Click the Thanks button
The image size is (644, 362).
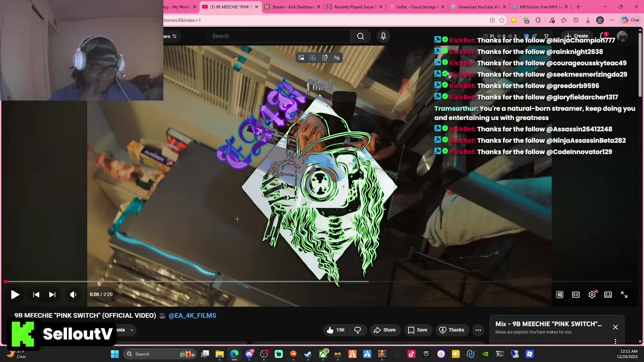tap(451, 330)
